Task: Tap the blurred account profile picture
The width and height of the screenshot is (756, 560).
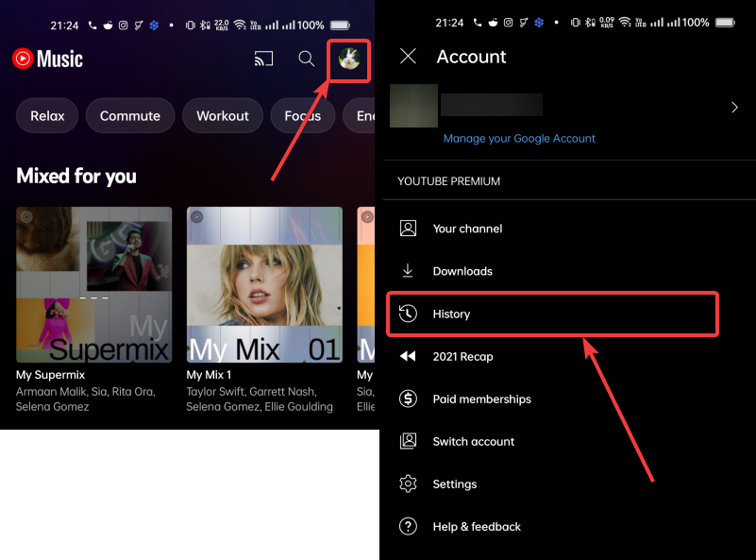Action: 413,106
